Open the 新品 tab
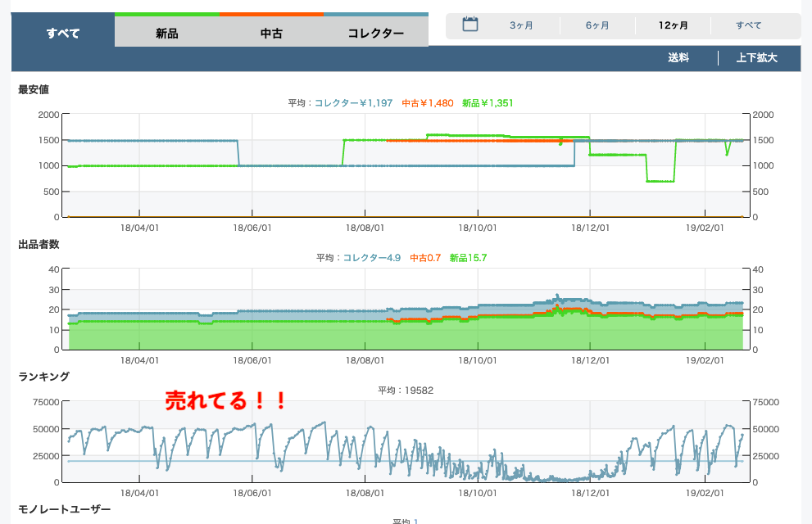This screenshot has height=524, width=812. pyautogui.click(x=167, y=34)
